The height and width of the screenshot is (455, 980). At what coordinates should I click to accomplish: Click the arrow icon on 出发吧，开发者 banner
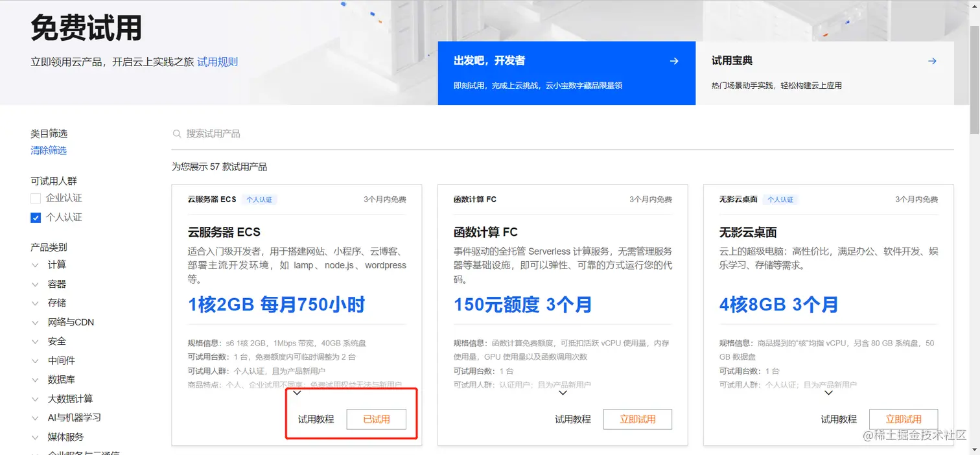(x=674, y=61)
